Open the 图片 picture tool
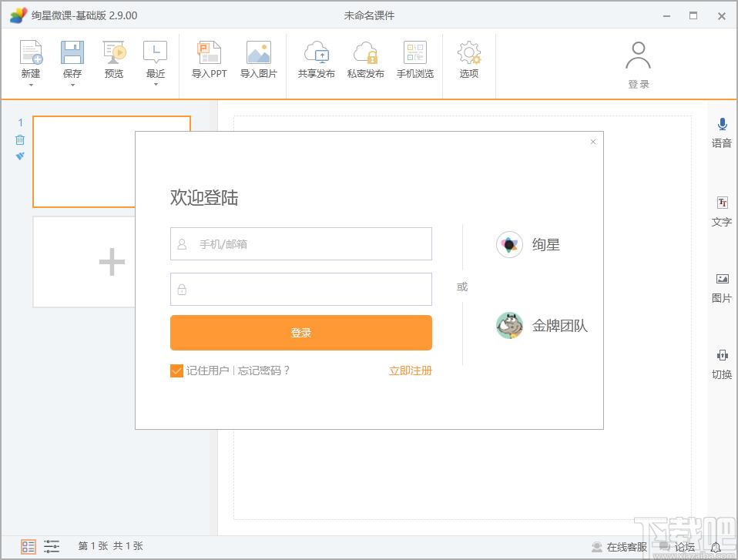738x560 pixels. pyautogui.click(x=722, y=288)
